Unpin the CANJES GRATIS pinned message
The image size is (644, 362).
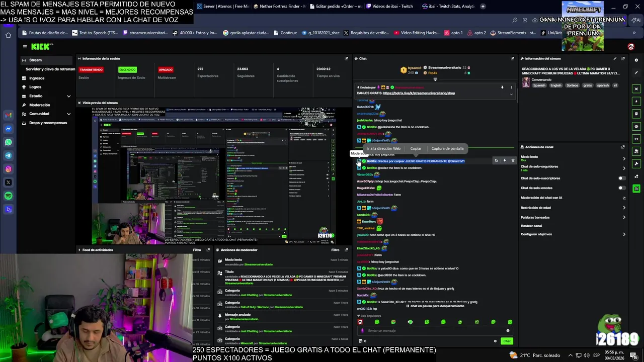pos(502,87)
